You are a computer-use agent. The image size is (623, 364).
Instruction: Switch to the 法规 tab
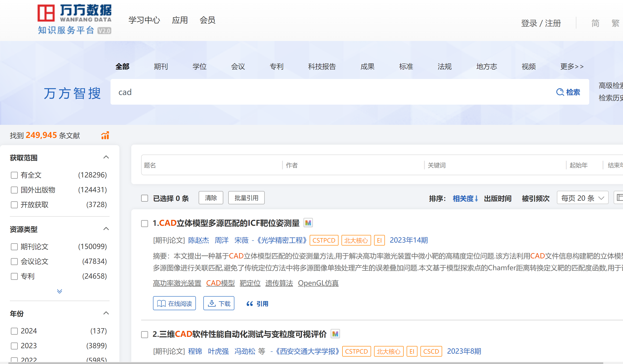445,66
